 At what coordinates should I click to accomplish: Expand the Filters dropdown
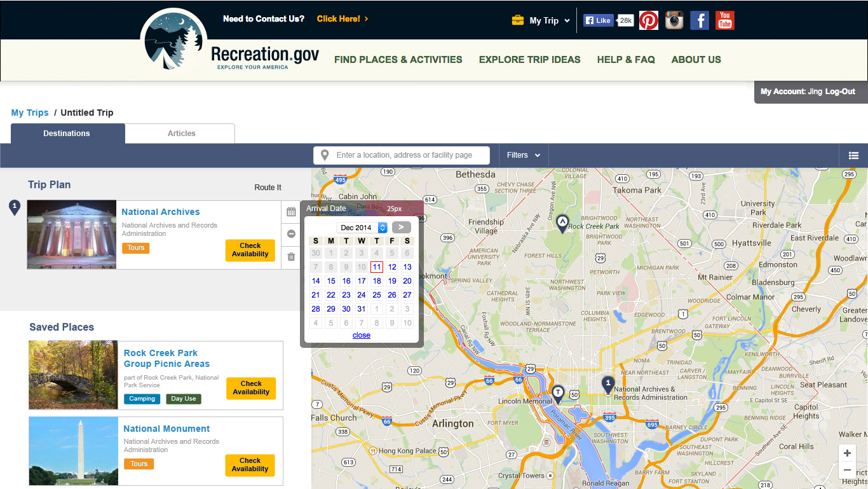(524, 155)
